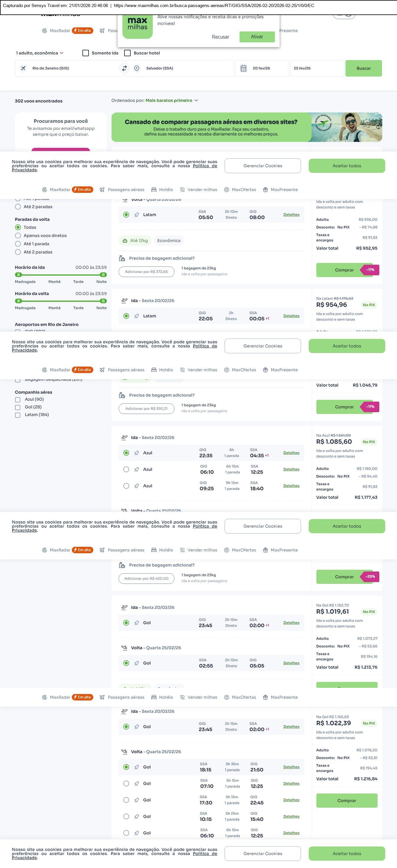Image resolution: width=397 pixels, height=868 pixels.
Task: Expand the 1 adulto, econômica passenger dropdown
Action: click(x=40, y=53)
